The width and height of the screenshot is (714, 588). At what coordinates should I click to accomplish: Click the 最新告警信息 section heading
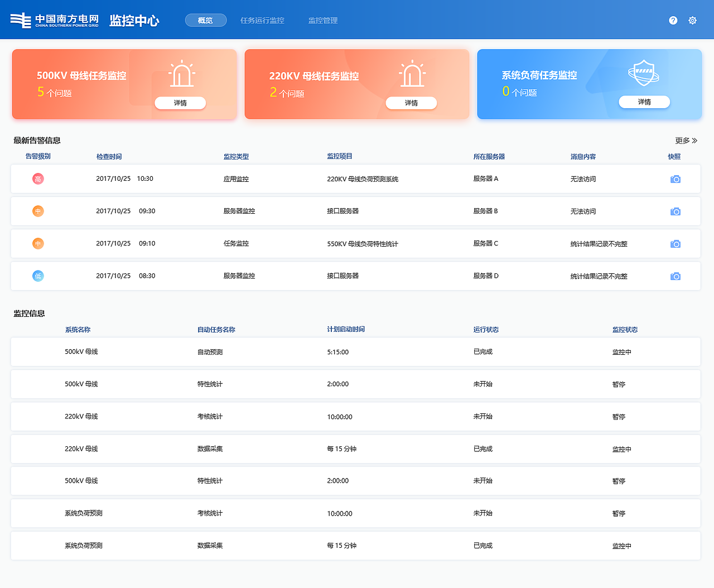(x=37, y=141)
